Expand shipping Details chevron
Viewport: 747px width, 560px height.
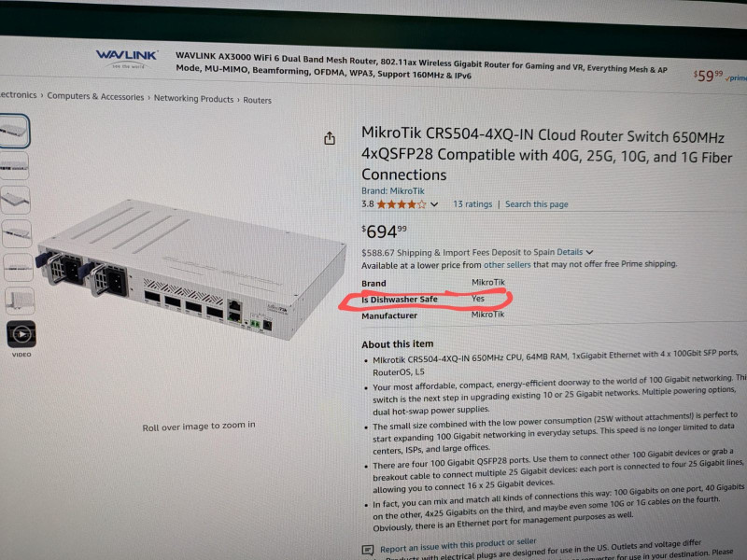click(590, 252)
